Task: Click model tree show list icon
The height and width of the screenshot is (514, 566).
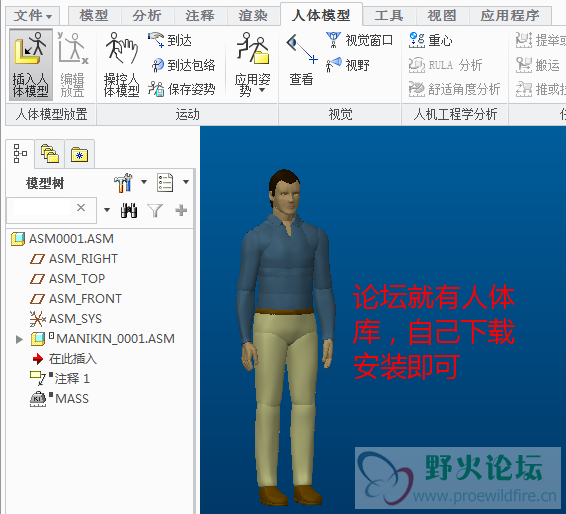Action: coord(165,183)
